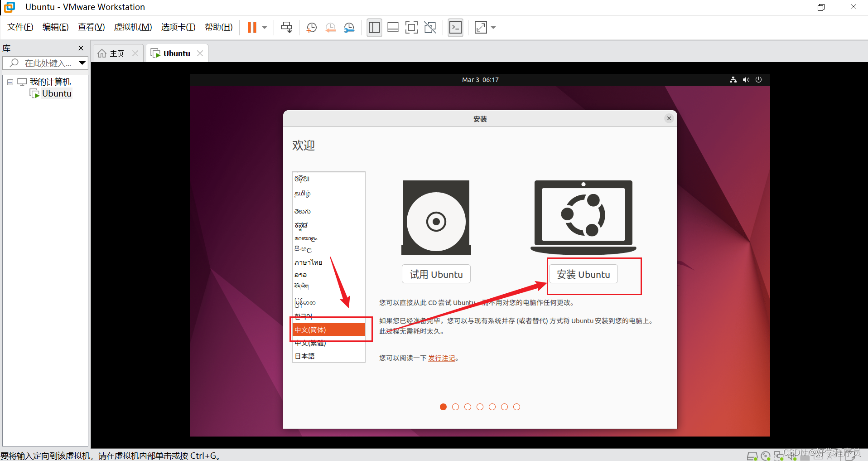868x461 pixels.
Task: Select ລາວ in the language list
Action: point(329,275)
